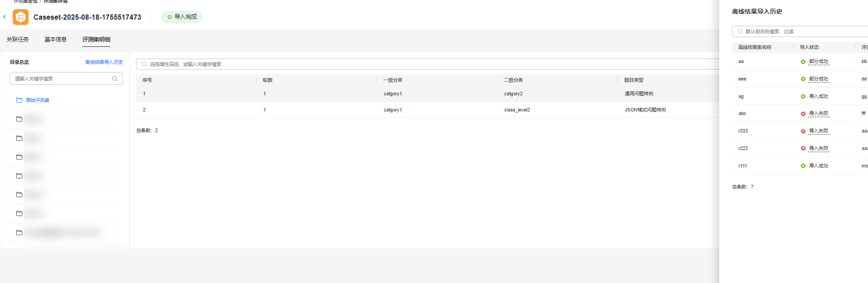Image resolution: width=868 pixels, height=283 pixels.
Task: Click the 导入失败 status in the r333 row
Action: click(819, 131)
